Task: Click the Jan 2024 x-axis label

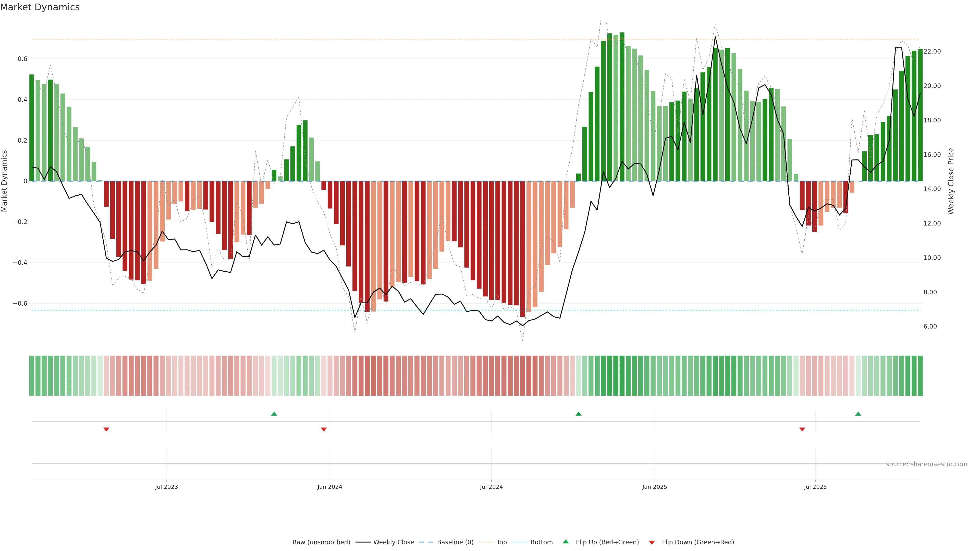Action: coord(330,487)
